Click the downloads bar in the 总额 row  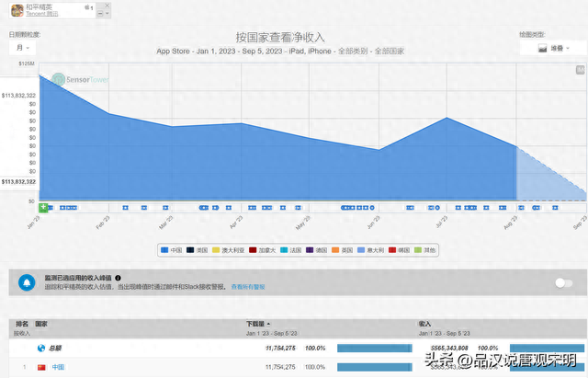(374, 348)
